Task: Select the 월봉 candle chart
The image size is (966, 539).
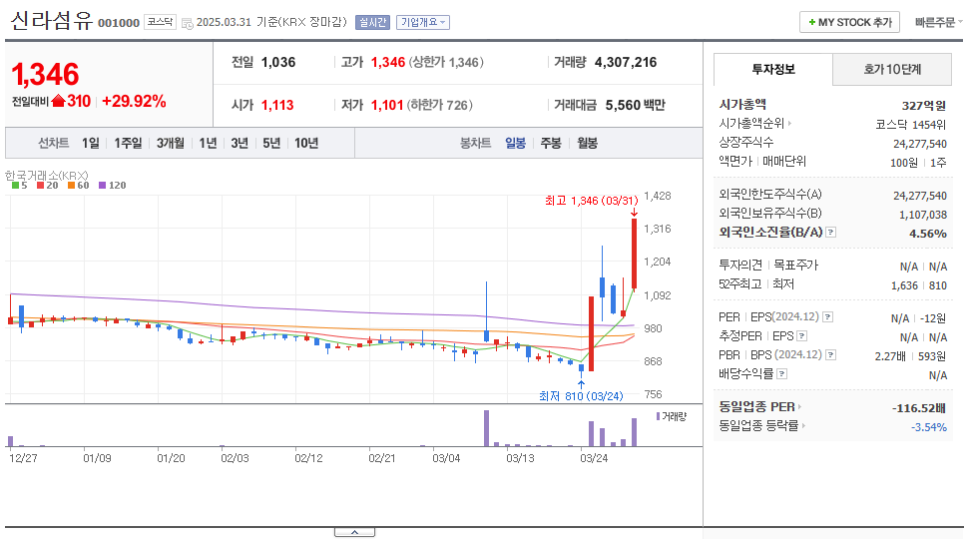Action: pyautogui.click(x=587, y=143)
